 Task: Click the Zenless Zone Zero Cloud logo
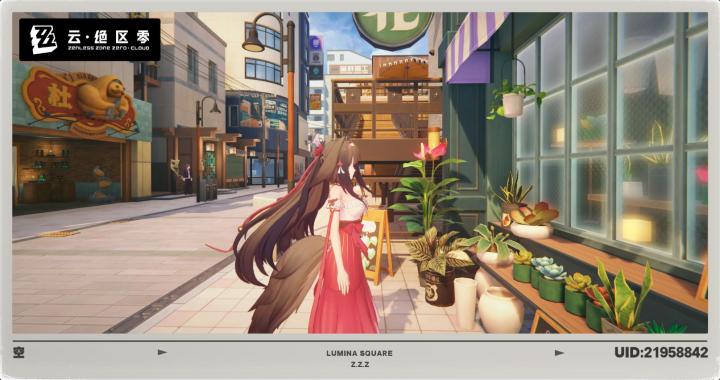tap(90, 40)
